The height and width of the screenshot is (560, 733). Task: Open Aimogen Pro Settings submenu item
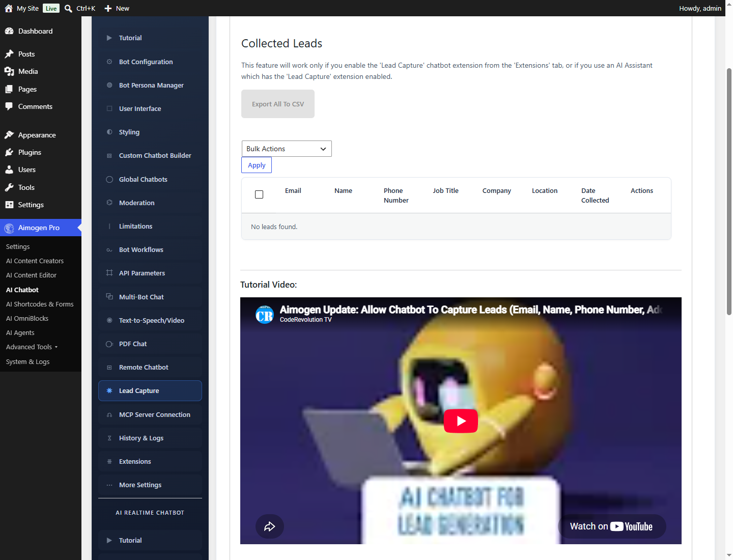coord(18,247)
